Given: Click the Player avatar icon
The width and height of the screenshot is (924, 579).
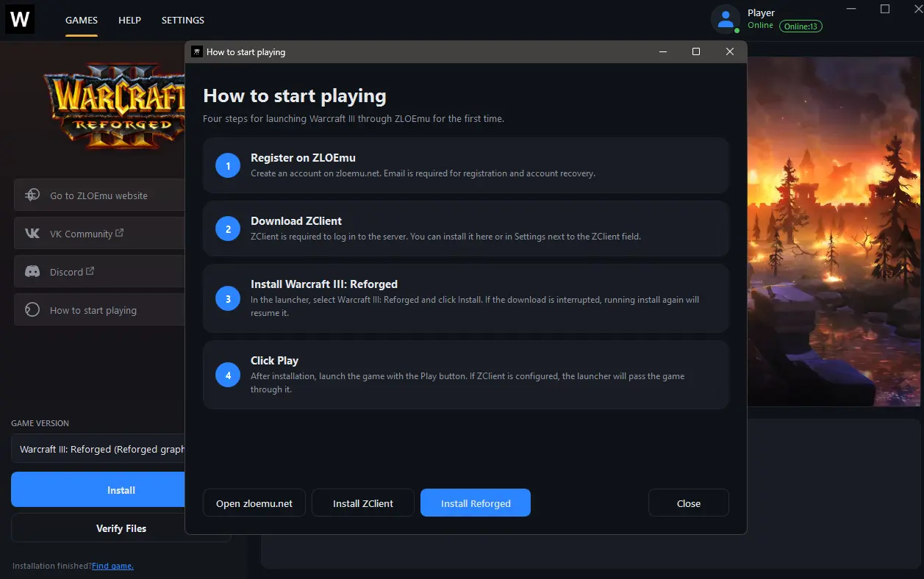Looking at the screenshot, I should (726, 20).
